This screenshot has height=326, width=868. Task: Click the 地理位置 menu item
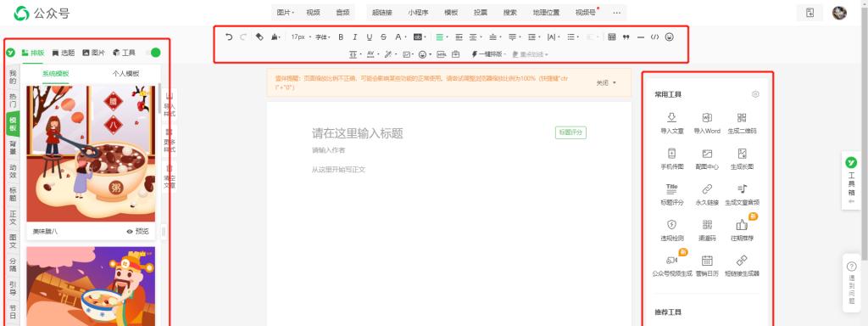547,12
